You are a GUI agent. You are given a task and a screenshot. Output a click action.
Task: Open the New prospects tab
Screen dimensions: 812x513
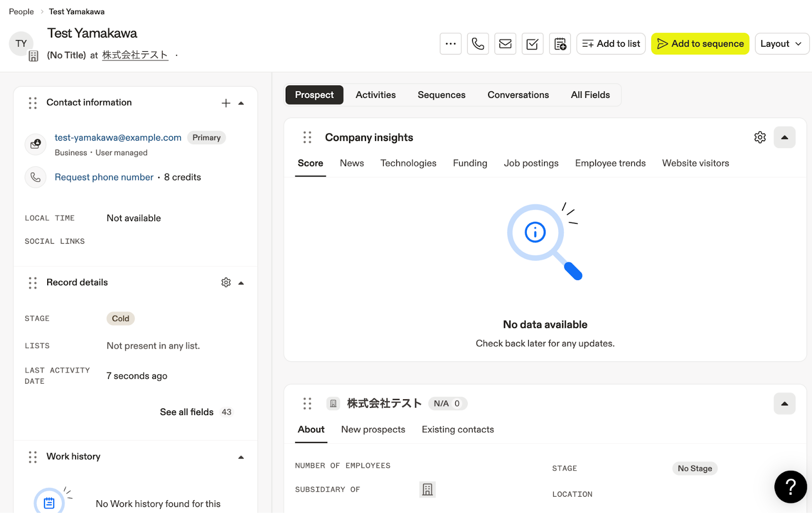click(x=373, y=430)
